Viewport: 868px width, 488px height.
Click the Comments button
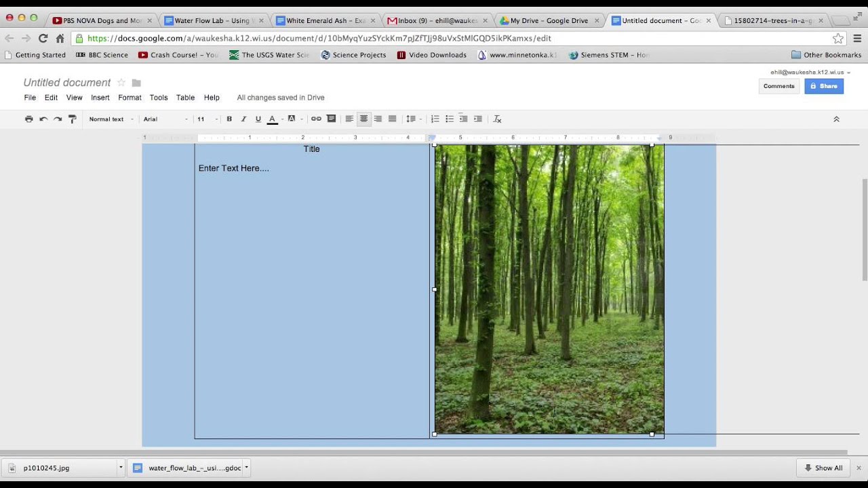(778, 86)
